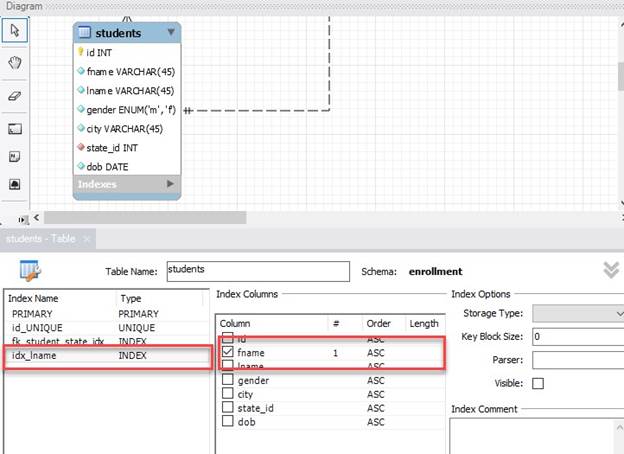Click the INDEX type of idx_lname row
This screenshot has width=624, height=454.
[x=133, y=356]
